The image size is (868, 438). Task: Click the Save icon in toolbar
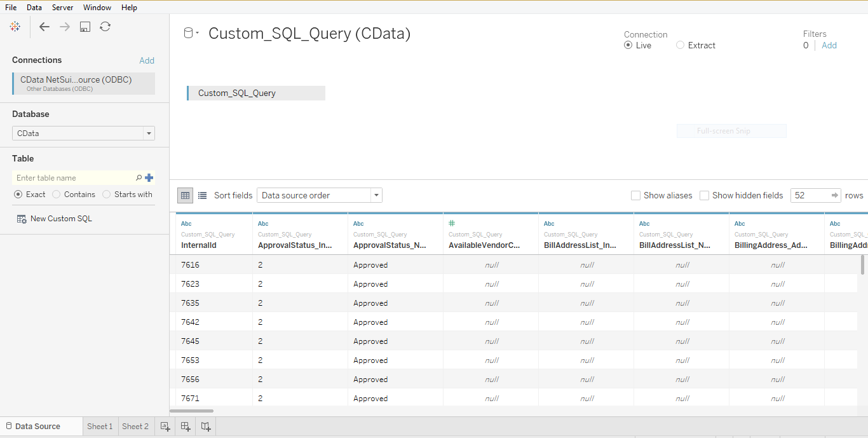coord(85,27)
